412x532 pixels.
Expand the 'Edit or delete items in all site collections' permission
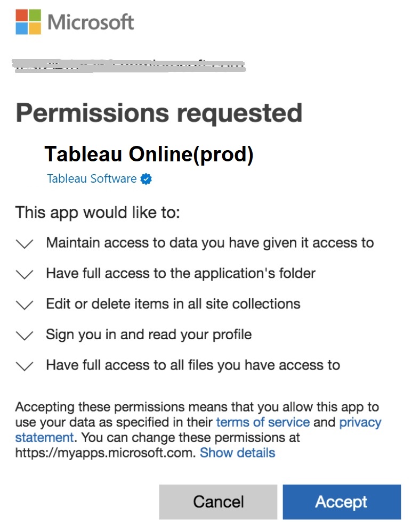tap(24, 305)
